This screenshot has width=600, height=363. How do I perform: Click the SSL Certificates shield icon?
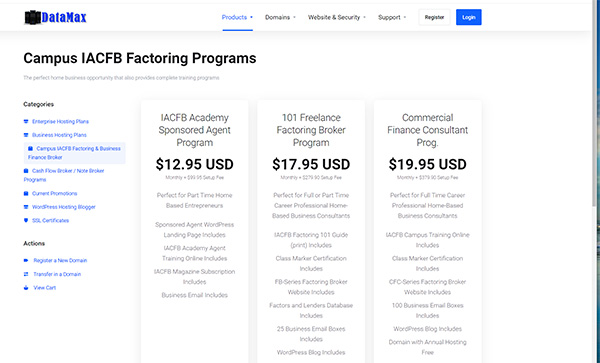[x=26, y=220]
